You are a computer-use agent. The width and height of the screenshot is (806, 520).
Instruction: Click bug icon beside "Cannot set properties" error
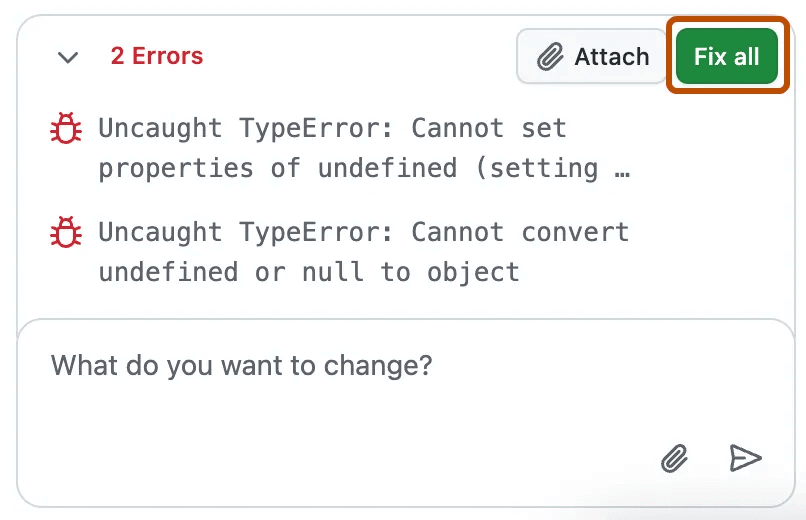tap(66, 129)
